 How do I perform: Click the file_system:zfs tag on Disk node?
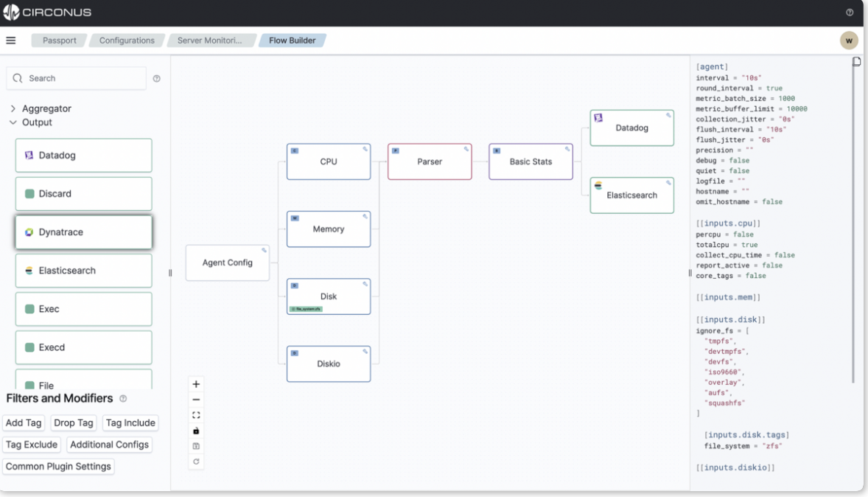306,309
